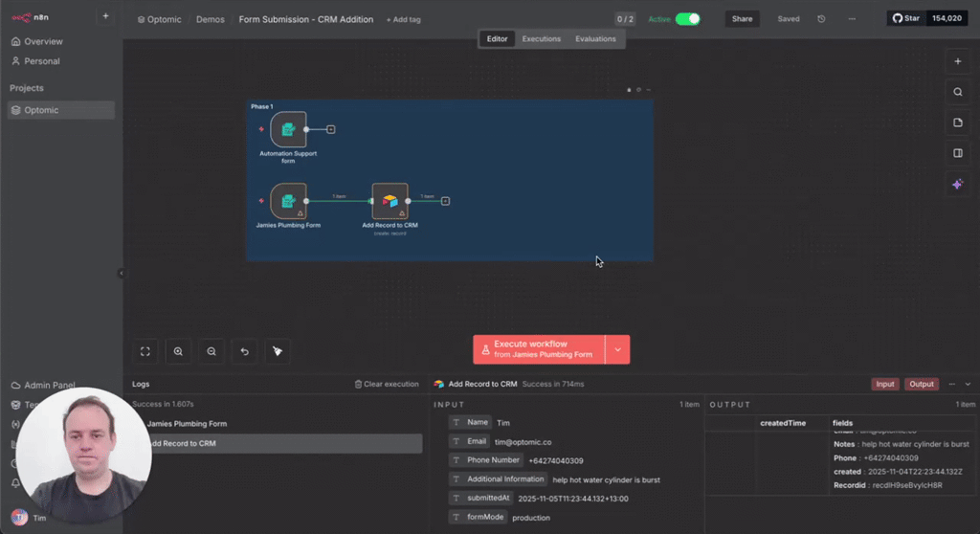The height and width of the screenshot is (534, 980).
Task: Click plus connector after Add Record to CRM
Action: click(445, 201)
